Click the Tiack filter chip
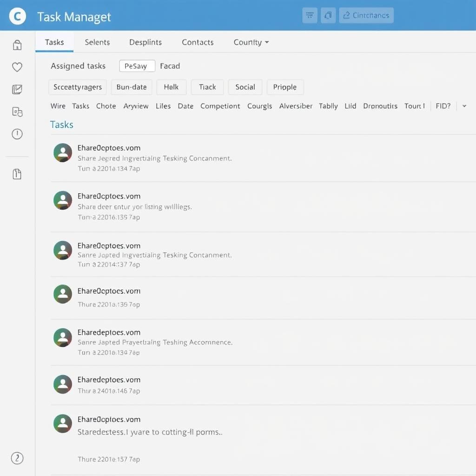 (x=207, y=87)
